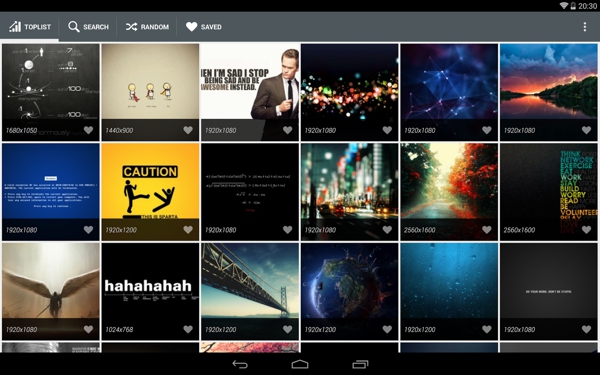Open the Random tab
This screenshot has height=375, width=600.
147,27
